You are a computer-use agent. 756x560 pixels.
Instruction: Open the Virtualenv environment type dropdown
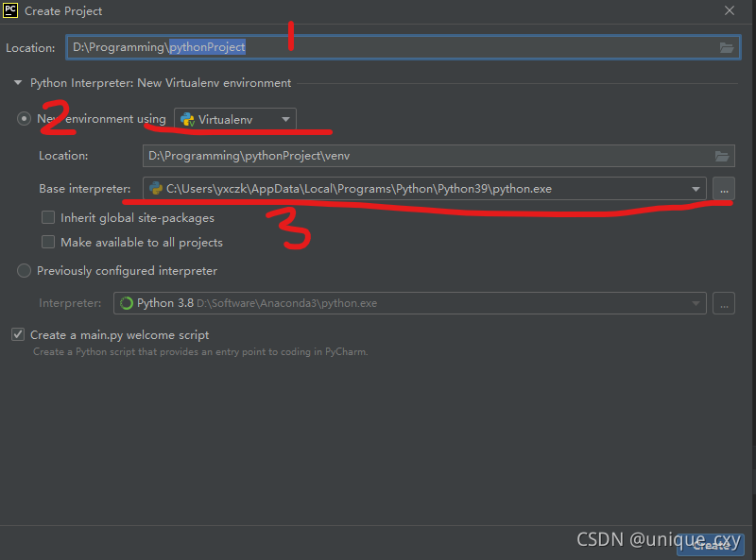click(x=235, y=119)
